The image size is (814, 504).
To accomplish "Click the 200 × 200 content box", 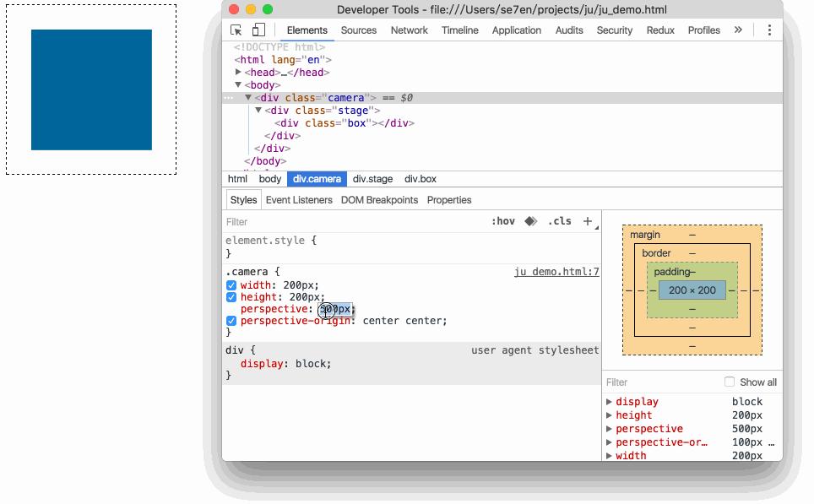I will [692, 290].
